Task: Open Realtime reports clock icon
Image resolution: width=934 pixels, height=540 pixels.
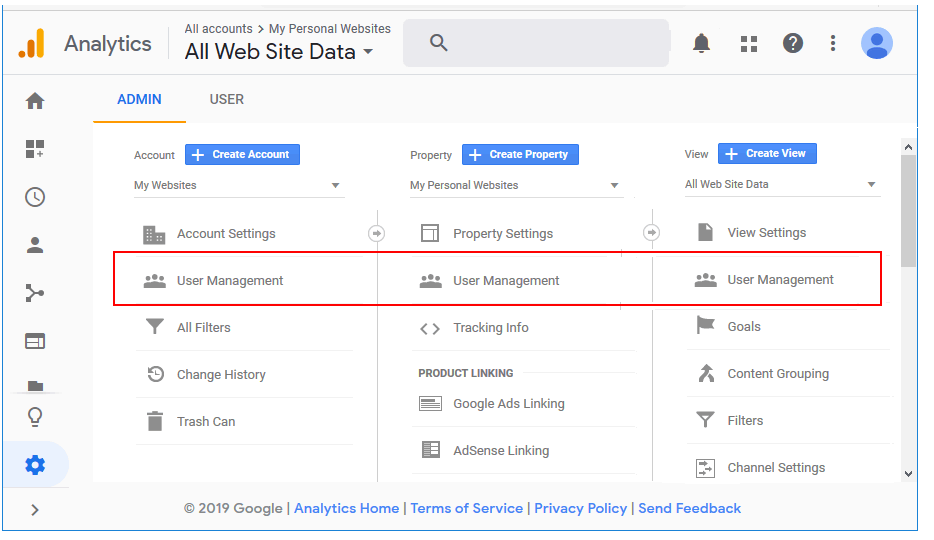Action: coord(35,197)
